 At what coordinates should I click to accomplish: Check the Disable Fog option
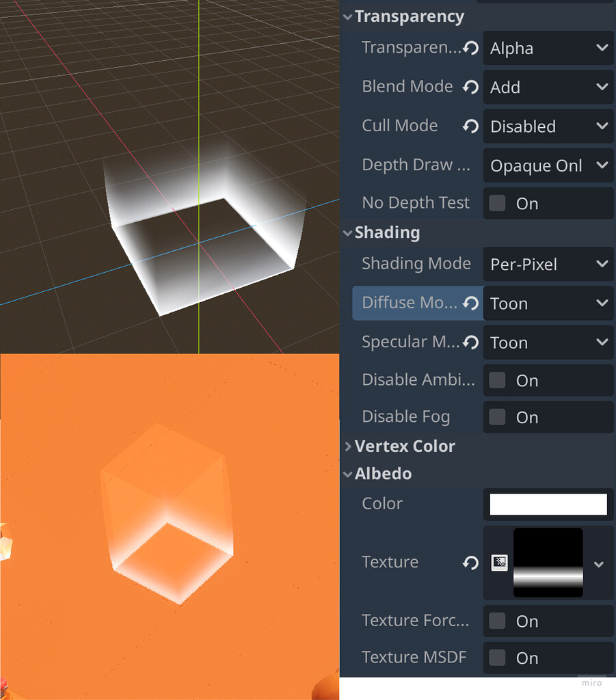click(497, 417)
